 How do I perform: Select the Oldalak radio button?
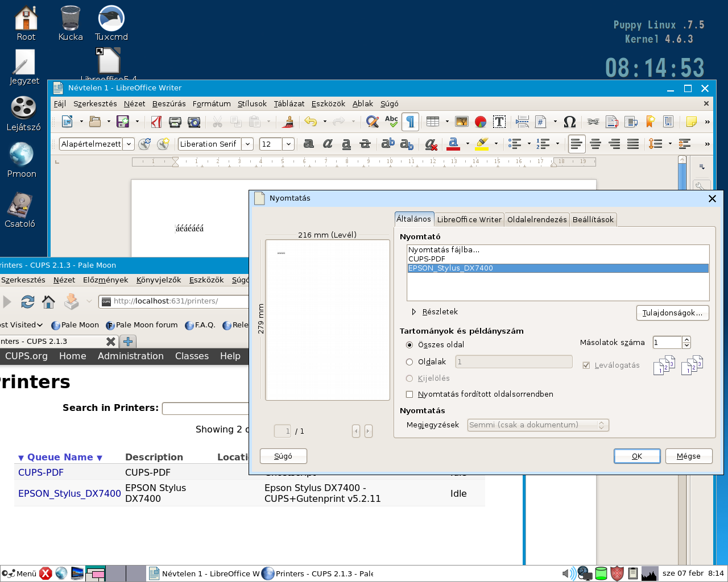click(x=409, y=362)
